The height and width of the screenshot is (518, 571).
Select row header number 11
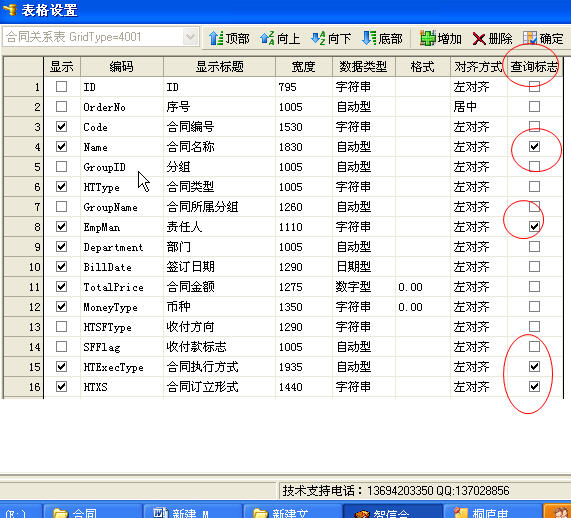click(x=23, y=287)
